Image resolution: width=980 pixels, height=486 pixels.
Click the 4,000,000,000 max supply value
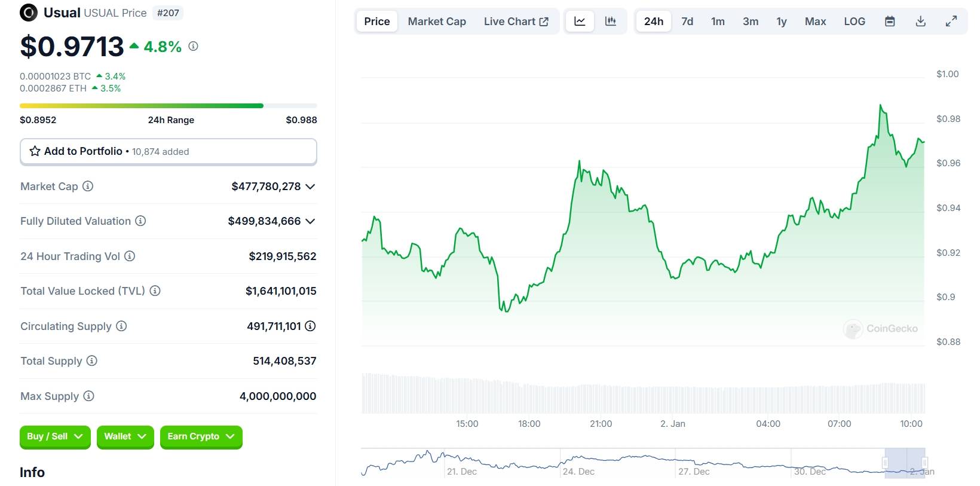pos(278,396)
